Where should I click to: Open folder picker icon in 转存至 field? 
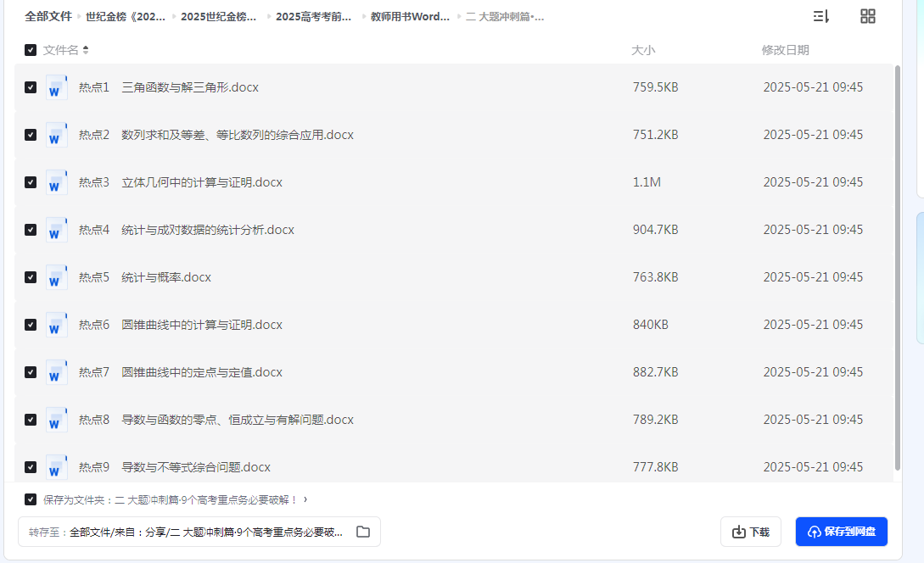click(363, 532)
